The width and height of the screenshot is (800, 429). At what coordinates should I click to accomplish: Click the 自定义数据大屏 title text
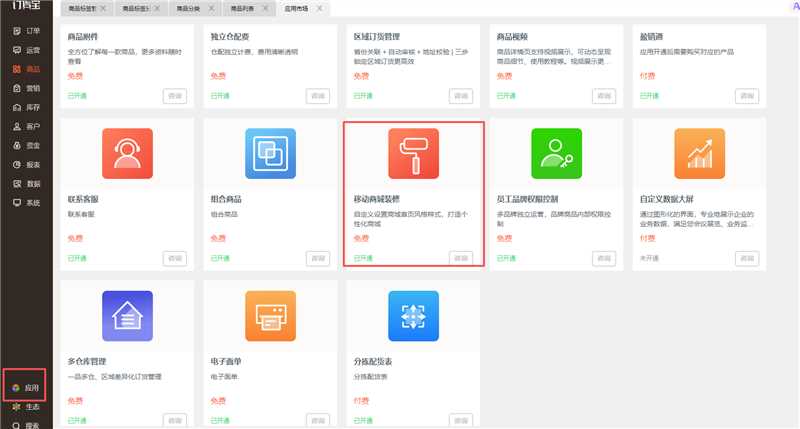point(666,199)
